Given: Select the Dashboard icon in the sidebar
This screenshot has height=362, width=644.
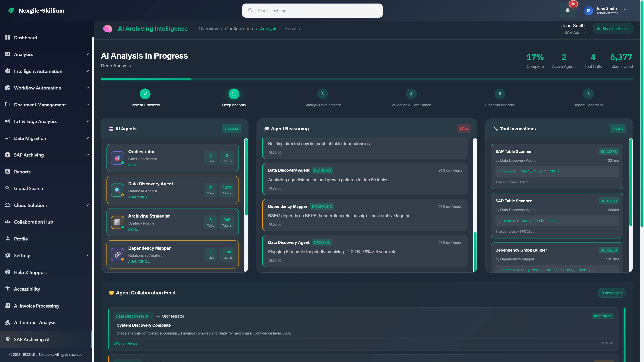Looking at the screenshot, I should [x=8, y=38].
